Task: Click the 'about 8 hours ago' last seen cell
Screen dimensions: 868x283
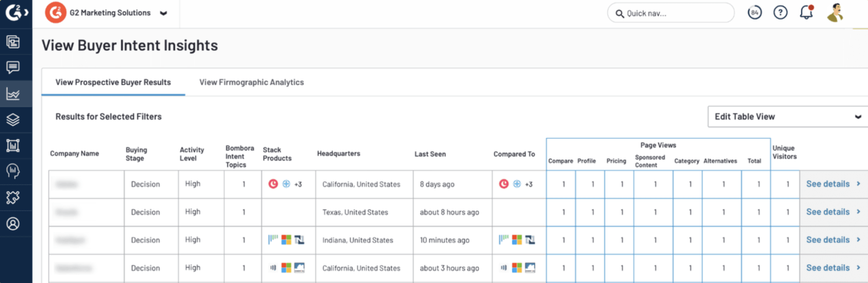Action: pos(449,212)
